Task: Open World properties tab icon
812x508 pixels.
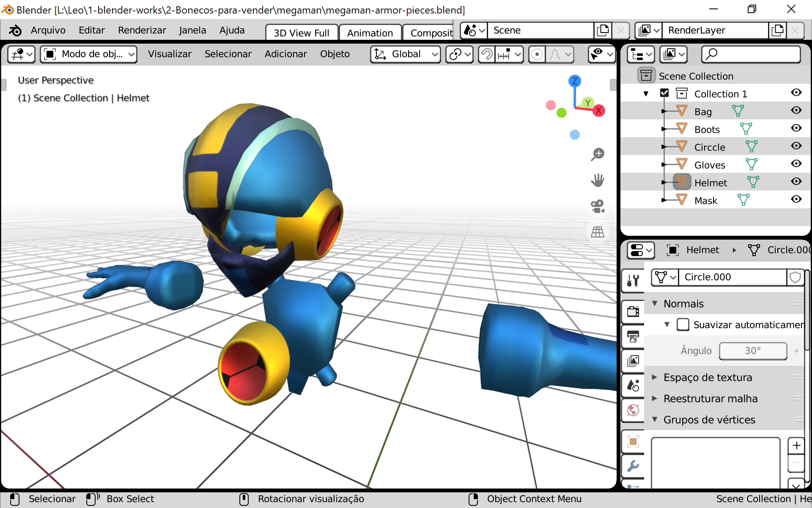Action: 633,410
